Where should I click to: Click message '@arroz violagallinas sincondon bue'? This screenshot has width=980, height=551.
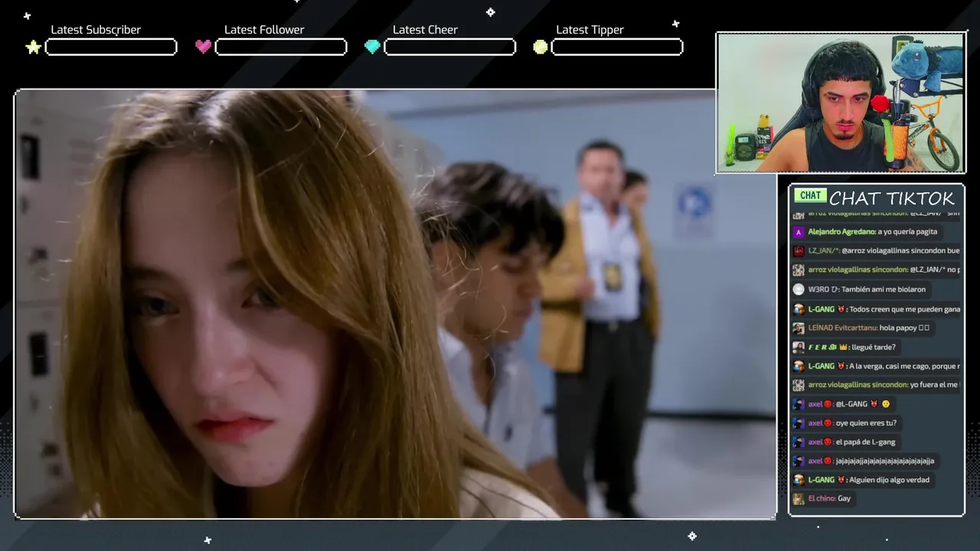click(900, 251)
